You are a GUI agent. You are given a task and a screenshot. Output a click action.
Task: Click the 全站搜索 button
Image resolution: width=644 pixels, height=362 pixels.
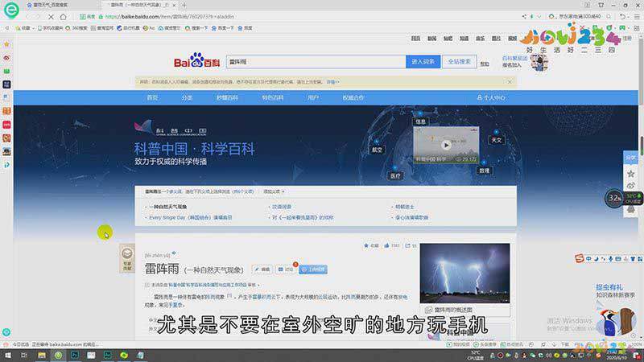click(x=459, y=62)
